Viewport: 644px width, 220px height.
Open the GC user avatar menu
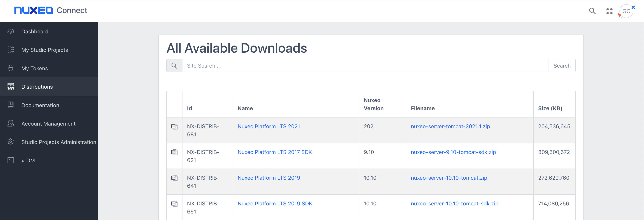626,11
